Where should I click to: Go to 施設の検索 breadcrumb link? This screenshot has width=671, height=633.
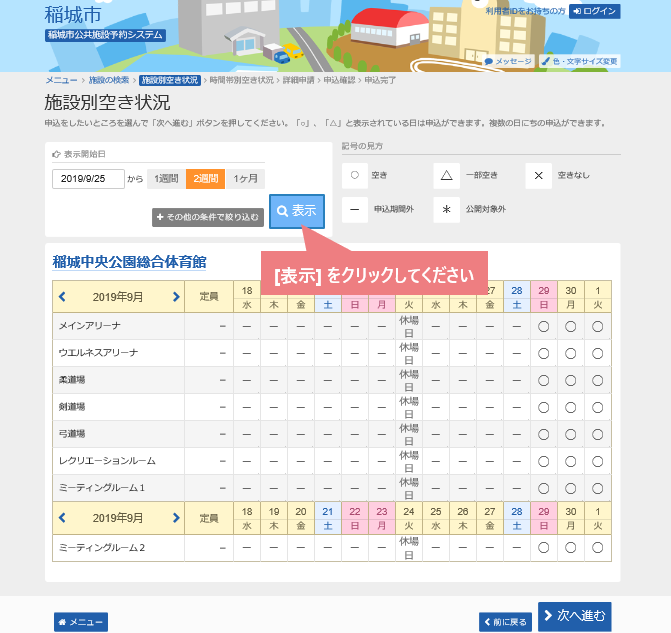point(109,80)
